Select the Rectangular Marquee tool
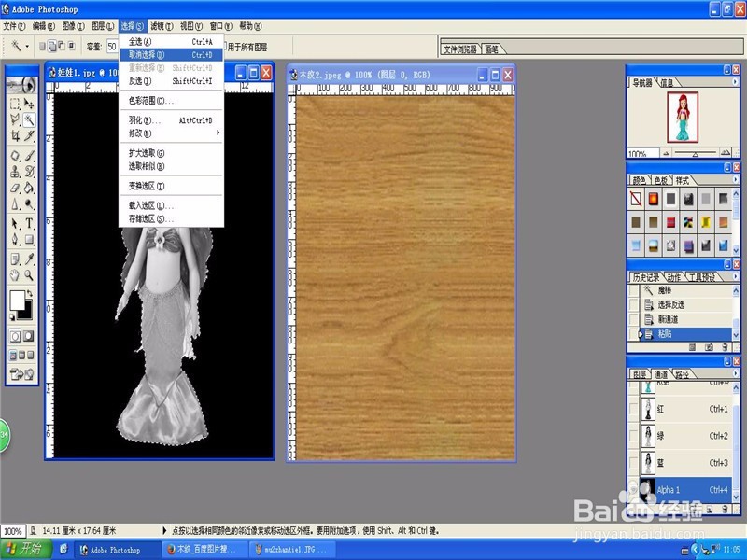The height and width of the screenshot is (560, 747). click(15, 104)
